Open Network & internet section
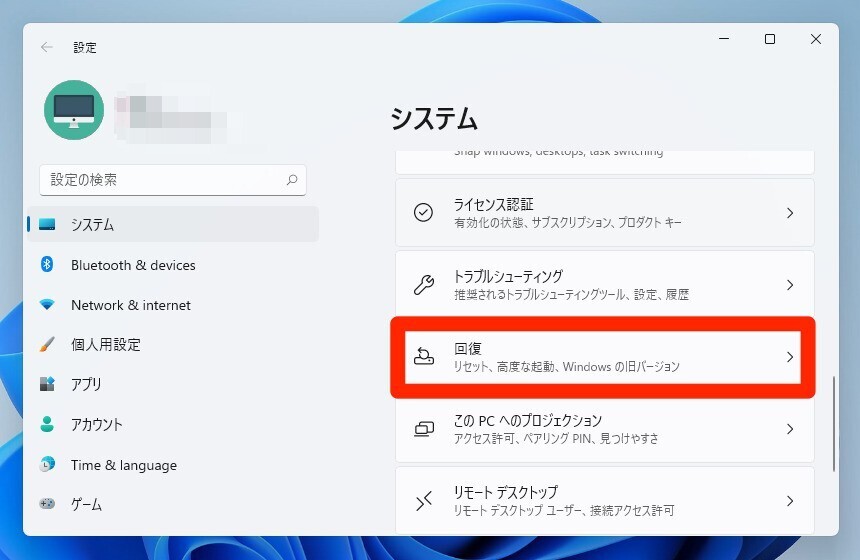The image size is (860, 560). 173,305
